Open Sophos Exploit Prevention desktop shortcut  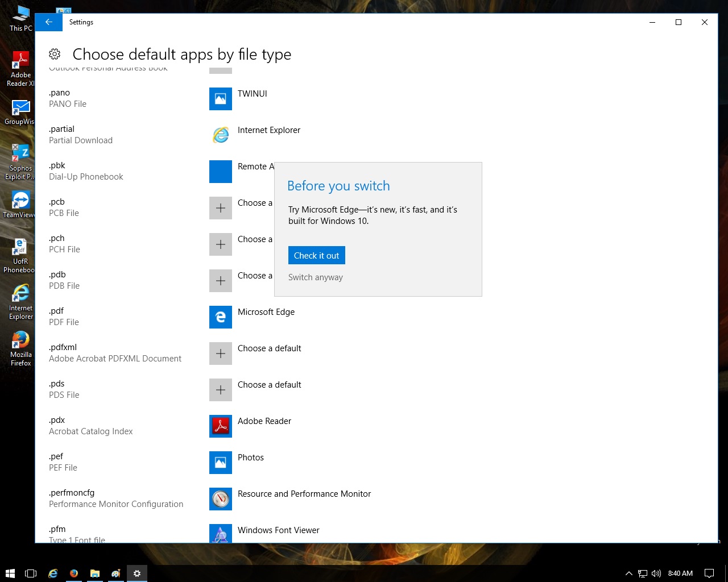click(20, 162)
